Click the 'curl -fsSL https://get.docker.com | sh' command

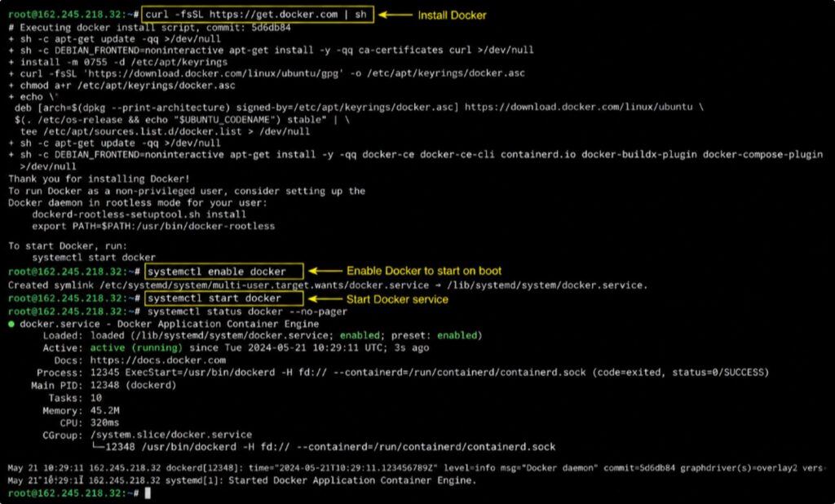[257, 15]
